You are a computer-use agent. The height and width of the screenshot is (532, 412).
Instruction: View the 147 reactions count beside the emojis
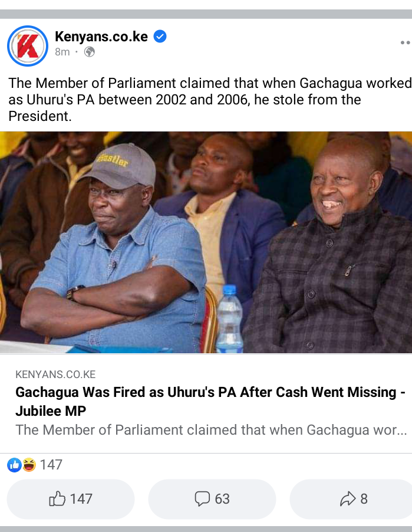pyautogui.click(x=51, y=465)
